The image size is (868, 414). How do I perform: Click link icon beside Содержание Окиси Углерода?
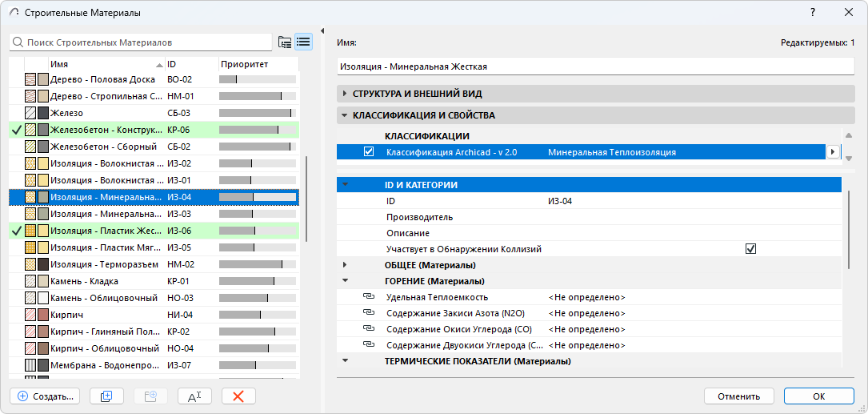[x=369, y=329]
